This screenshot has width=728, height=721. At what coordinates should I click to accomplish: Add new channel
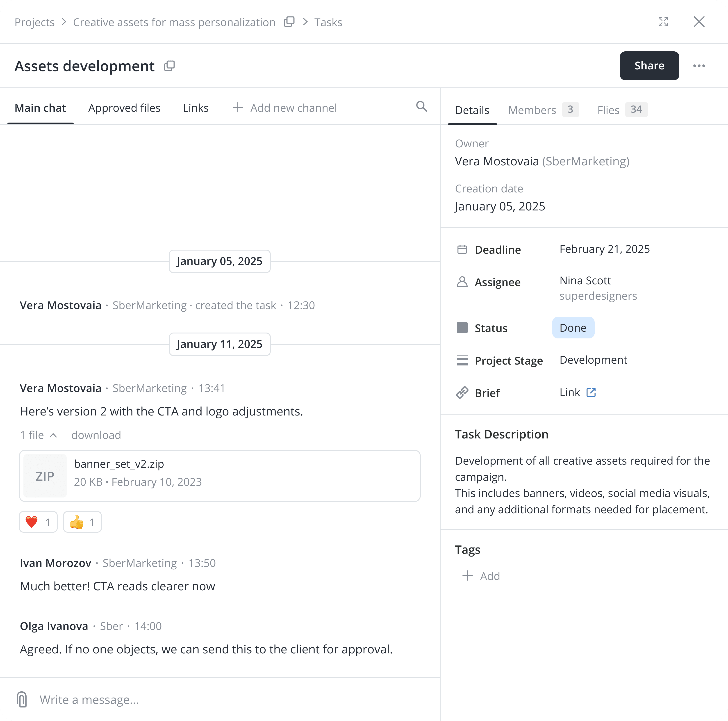click(285, 108)
